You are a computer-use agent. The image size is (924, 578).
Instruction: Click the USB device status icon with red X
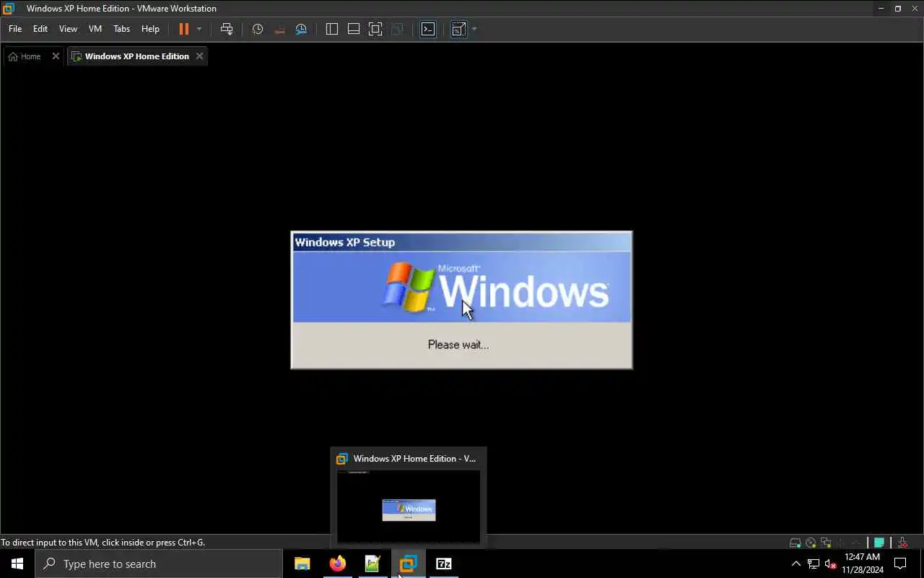click(902, 543)
